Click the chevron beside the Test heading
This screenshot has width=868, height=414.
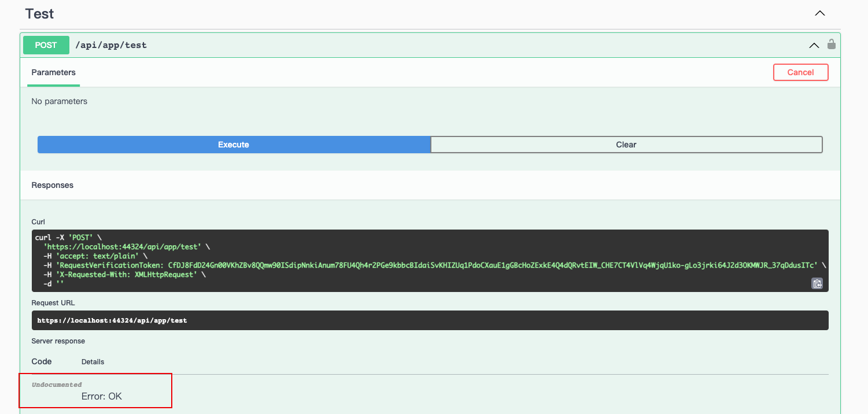pyautogui.click(x=819, y=13)
